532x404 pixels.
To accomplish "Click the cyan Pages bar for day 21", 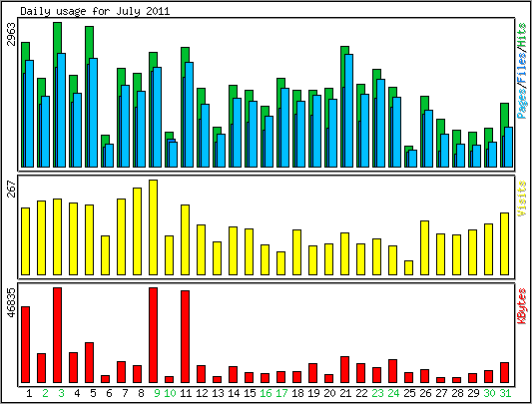I will click(348, 111).
